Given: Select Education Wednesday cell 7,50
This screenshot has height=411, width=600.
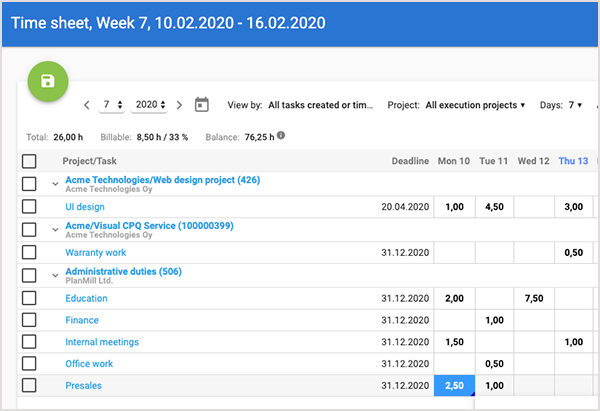Looking at the screenshot, I should click(x=534, y=298).
